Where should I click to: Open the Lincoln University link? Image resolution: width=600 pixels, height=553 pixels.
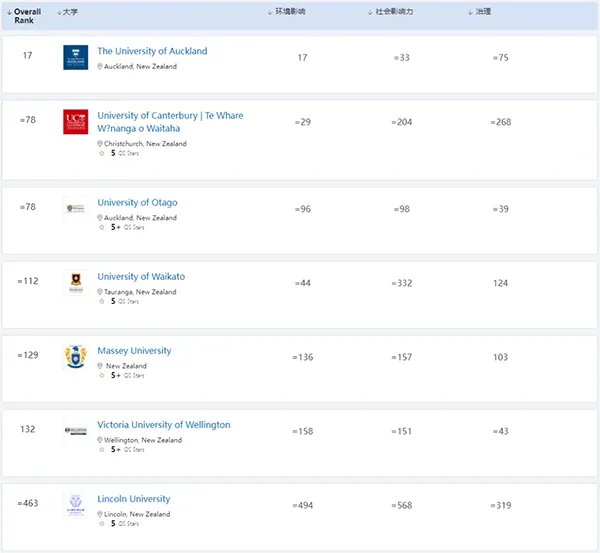click(x=134, y=499)
